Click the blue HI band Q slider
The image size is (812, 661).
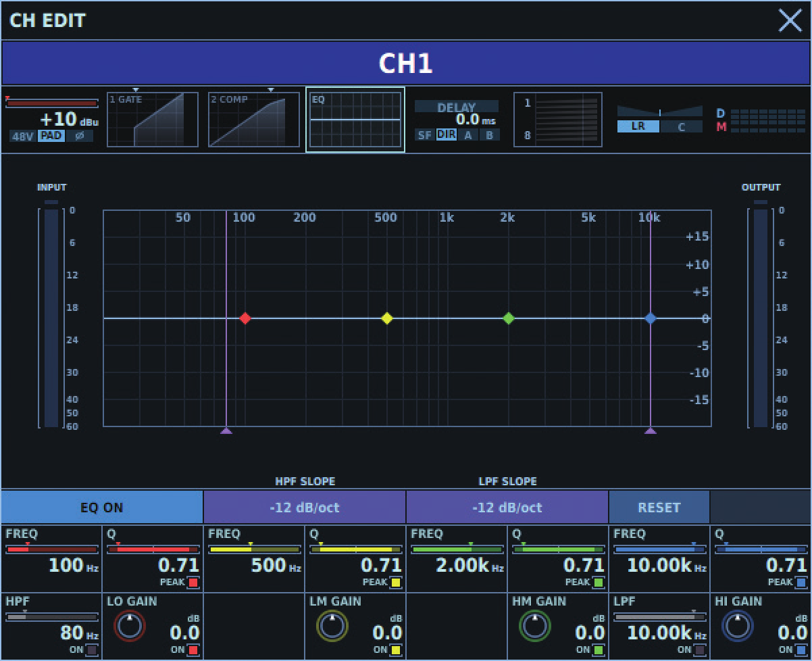[x=761, y=549]
